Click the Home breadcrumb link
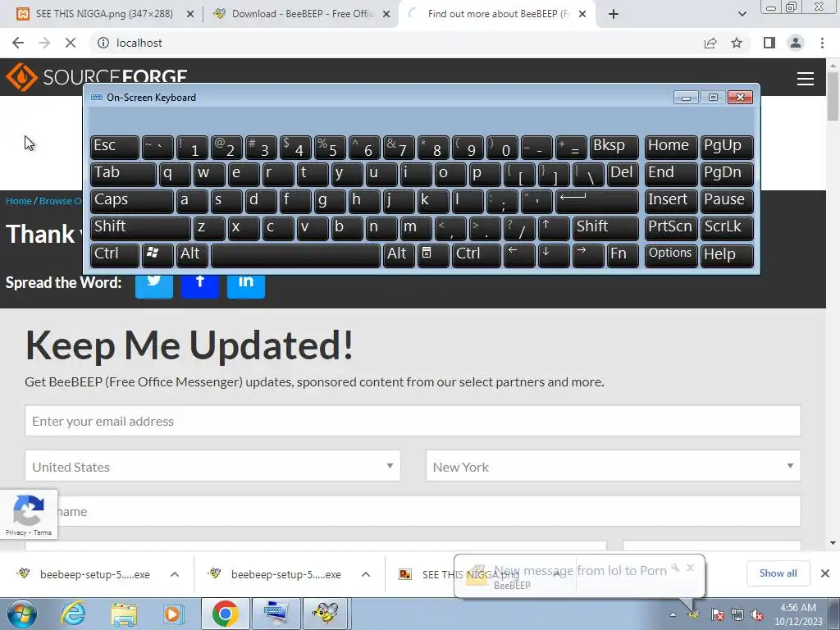 19,201
